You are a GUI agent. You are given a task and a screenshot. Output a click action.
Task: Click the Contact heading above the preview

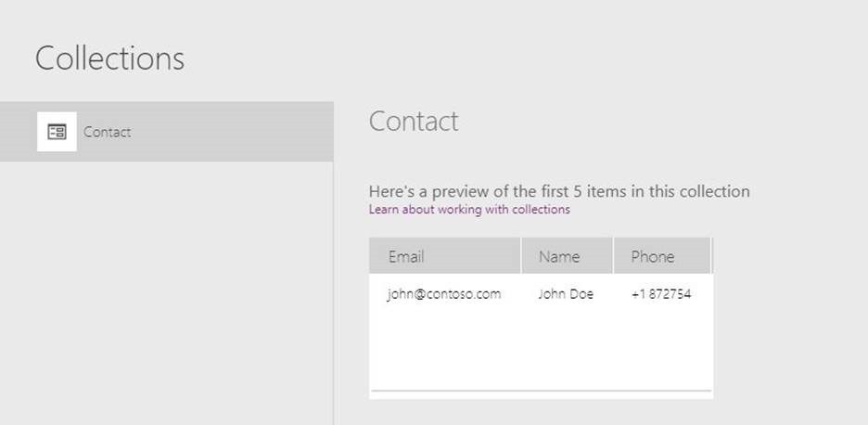pos(414,122)
